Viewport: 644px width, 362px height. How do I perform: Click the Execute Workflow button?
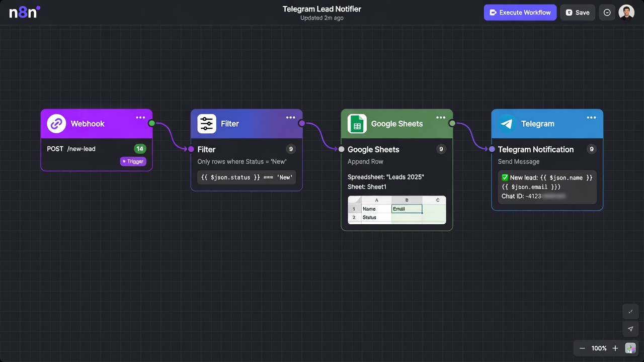click(x=520, y=12)
